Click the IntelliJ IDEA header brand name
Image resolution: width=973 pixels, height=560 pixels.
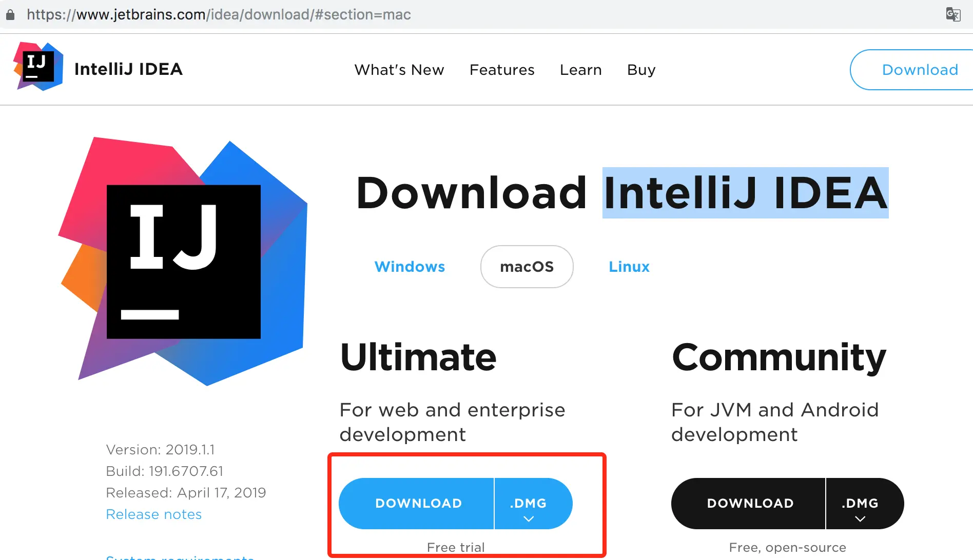[x=128, y=69]
